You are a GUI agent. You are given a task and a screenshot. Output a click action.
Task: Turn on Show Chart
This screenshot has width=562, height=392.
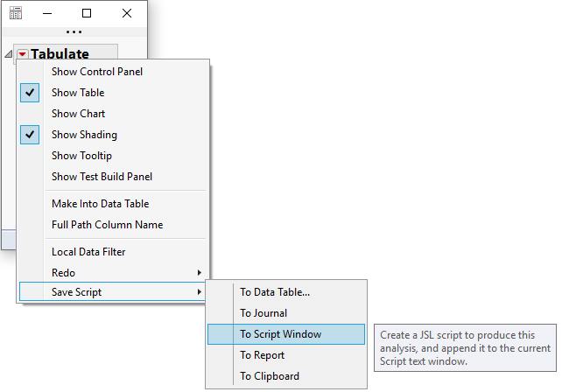point(78,114)
